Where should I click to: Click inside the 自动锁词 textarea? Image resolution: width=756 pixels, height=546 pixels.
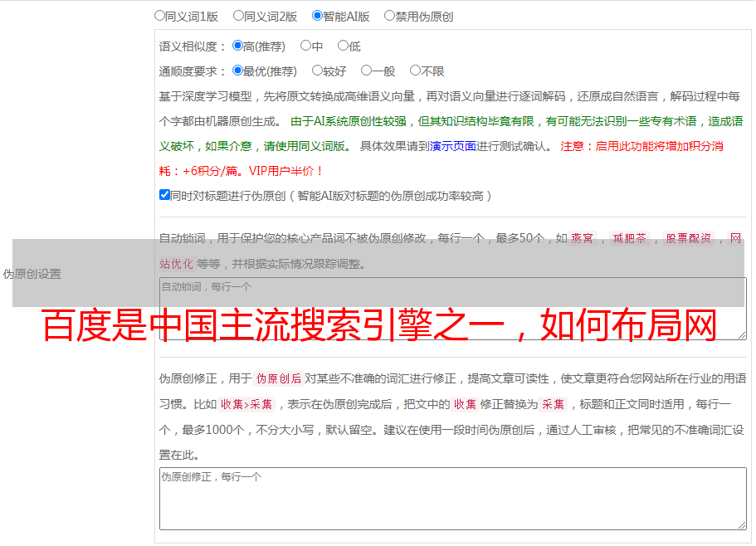point(453,309)
